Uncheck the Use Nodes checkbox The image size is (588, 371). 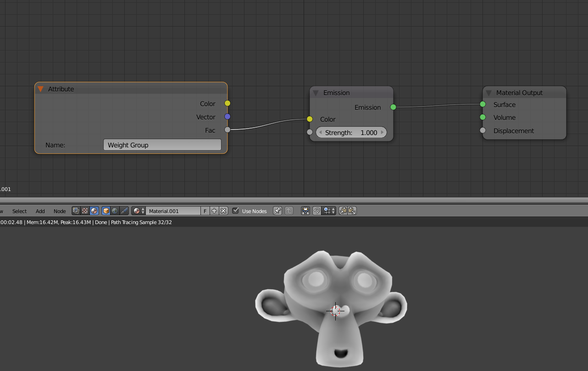(236, 211)
